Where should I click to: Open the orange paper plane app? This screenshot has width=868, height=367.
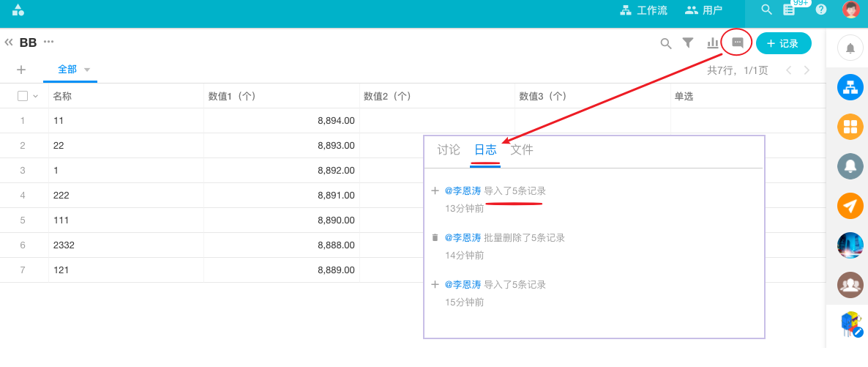(x=850, y=206)
